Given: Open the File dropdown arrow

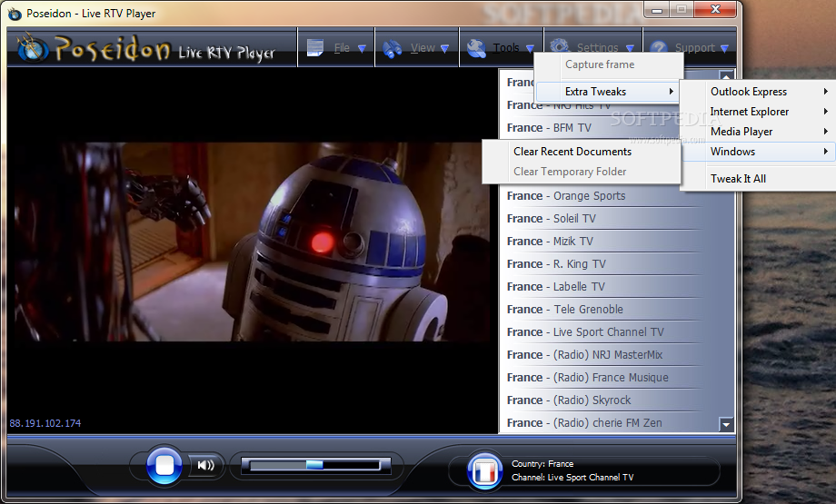Looking at the screenshot, I should pos(362,48).
